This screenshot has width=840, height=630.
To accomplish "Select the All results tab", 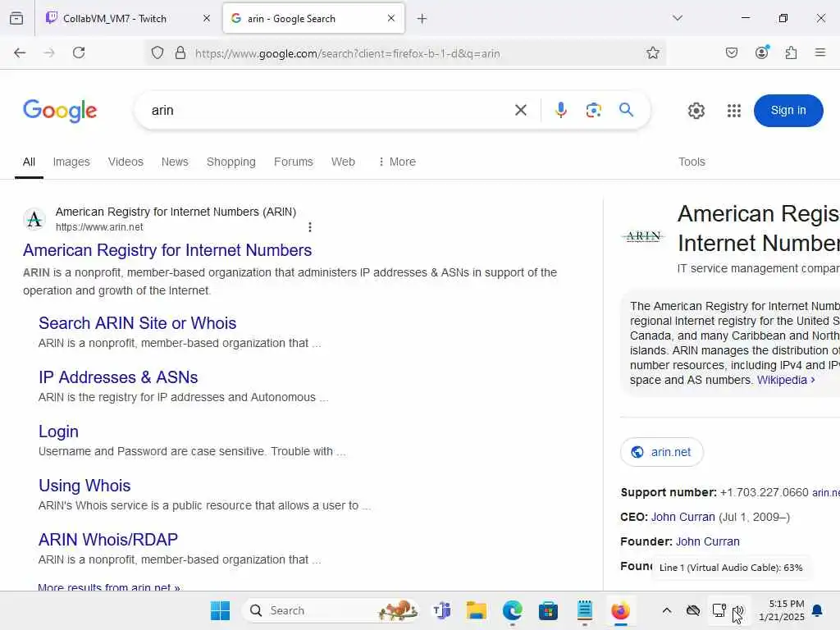I will [29, 162].
